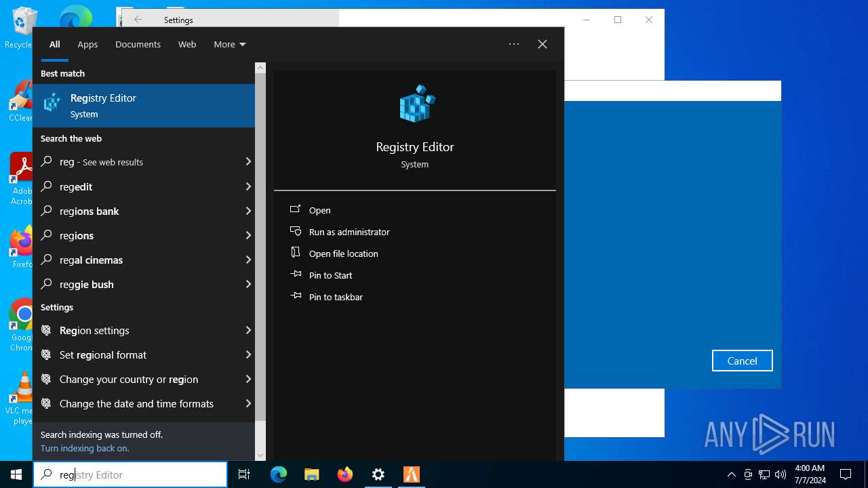Select the All search tab
This screenshot has width=868, height=488.
click(55, 44)
